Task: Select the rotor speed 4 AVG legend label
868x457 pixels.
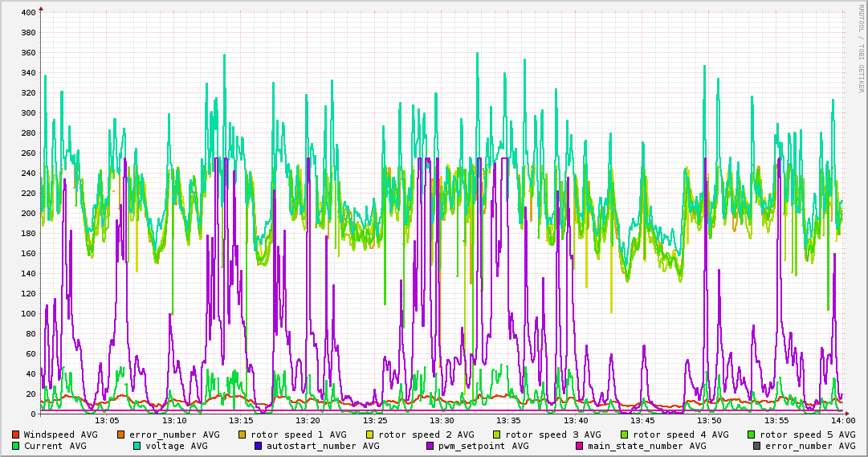Action: (x=679, y=435)
